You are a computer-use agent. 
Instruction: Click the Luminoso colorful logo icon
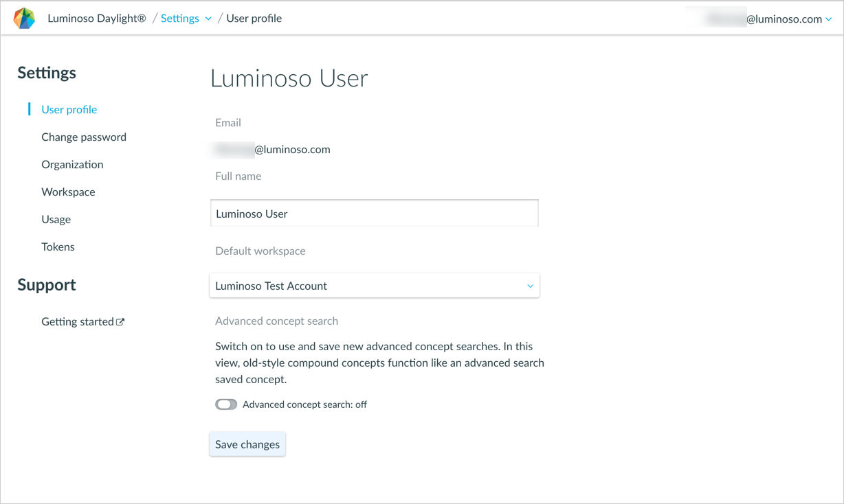[x=24, y=19]
